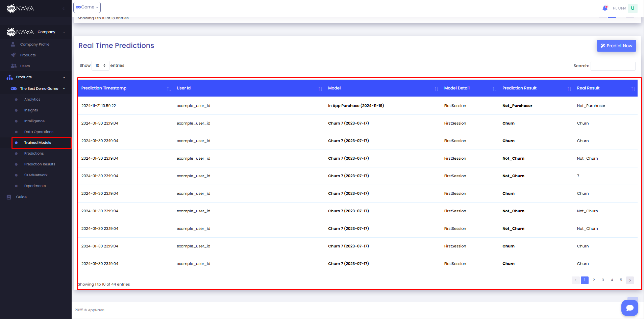This screenshot has height=319, width=644.
Task: Open Prediction Results in the sidebar
Action: (40, 164)
